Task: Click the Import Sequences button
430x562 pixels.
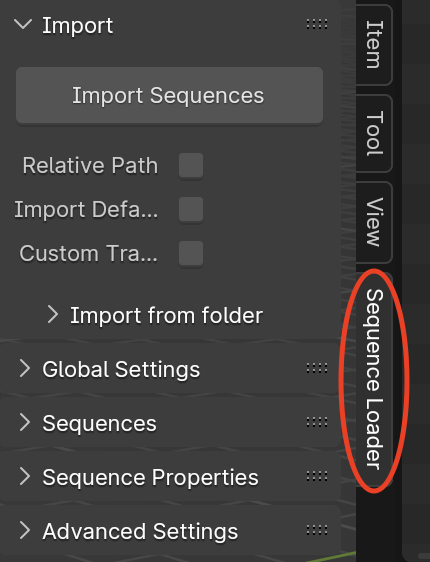Action: (x=169, y=95)
